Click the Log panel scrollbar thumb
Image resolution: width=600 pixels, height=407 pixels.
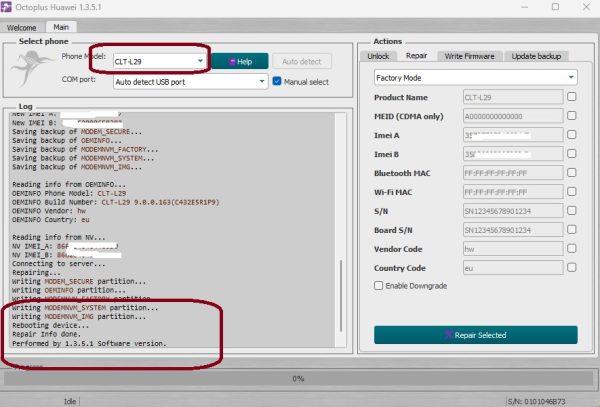pos(341,296)
